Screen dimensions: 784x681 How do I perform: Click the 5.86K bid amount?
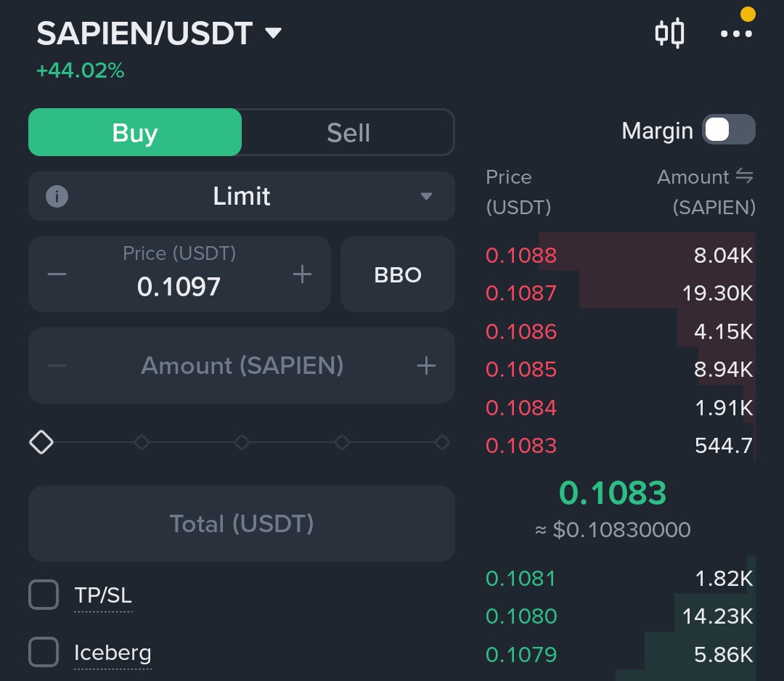point(724,654)
